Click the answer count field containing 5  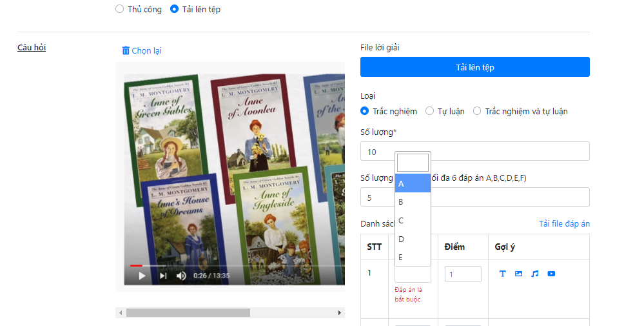(475, 197)
